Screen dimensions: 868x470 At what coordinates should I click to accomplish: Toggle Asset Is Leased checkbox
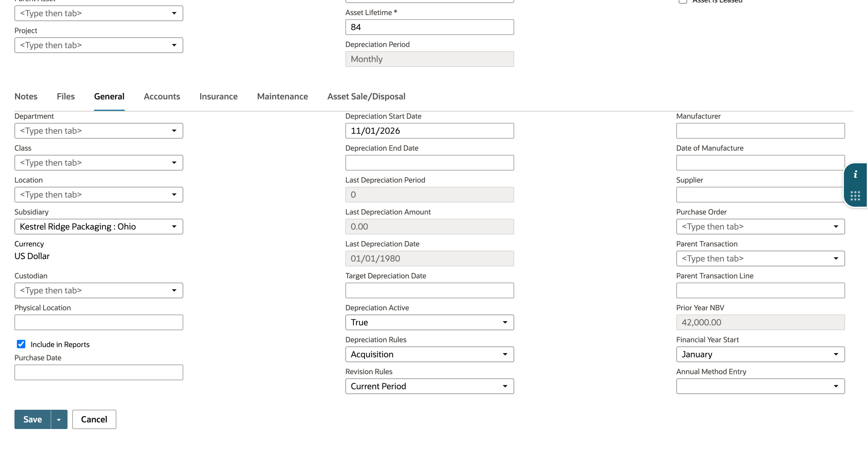683,1
